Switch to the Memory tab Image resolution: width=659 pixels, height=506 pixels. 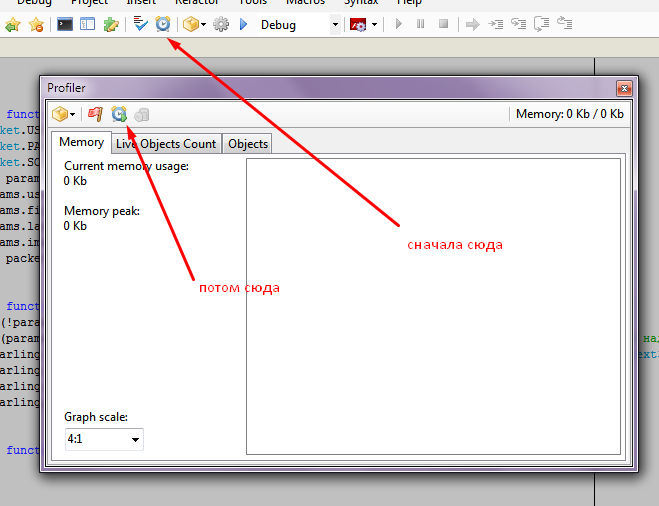click(82, 142)
